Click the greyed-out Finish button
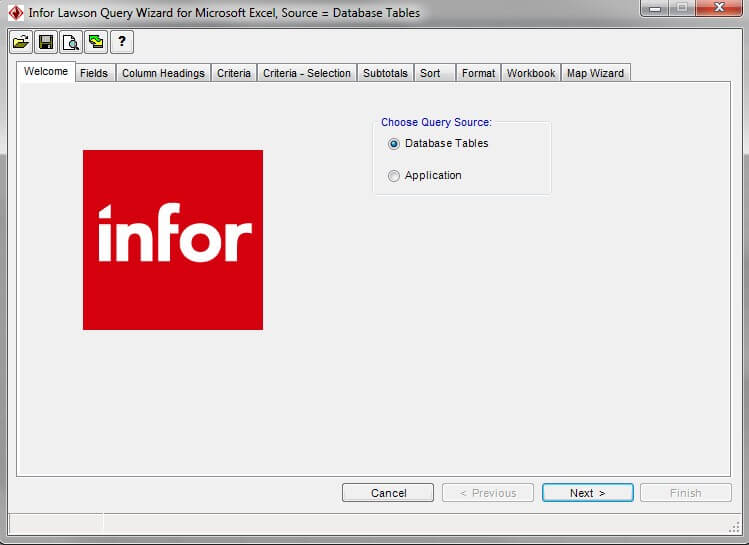The width and height of the screenshot is (749, 545). point(685,493)
